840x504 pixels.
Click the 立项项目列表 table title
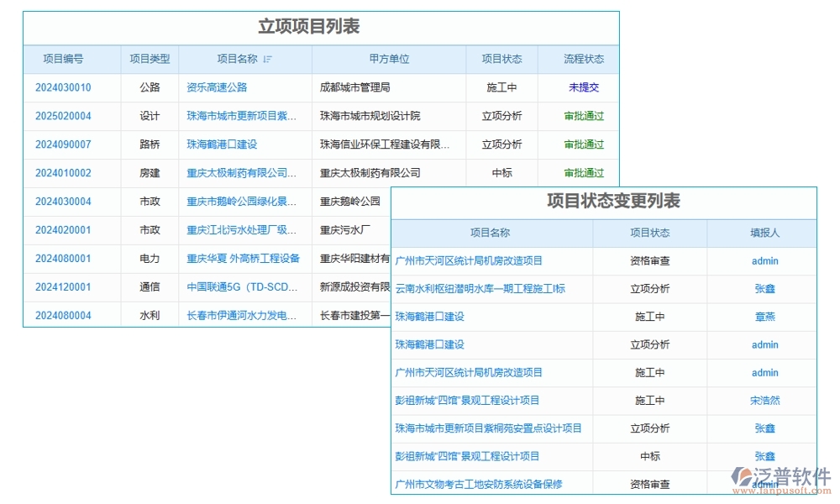[x=321, y=26]
